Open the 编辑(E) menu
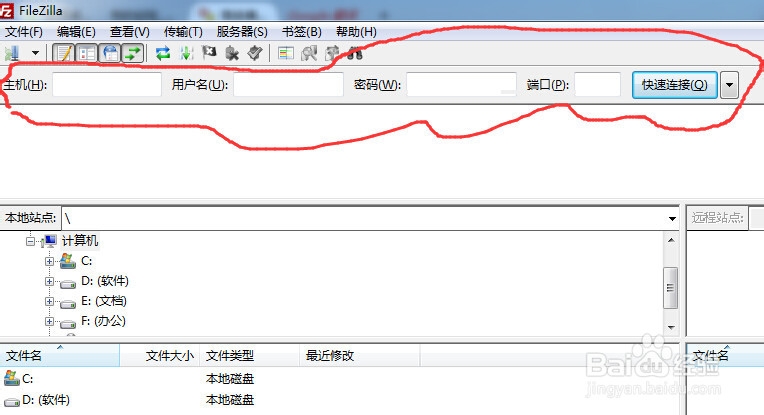The height and width of the screenshot is (415, 764). pos(76,32)
